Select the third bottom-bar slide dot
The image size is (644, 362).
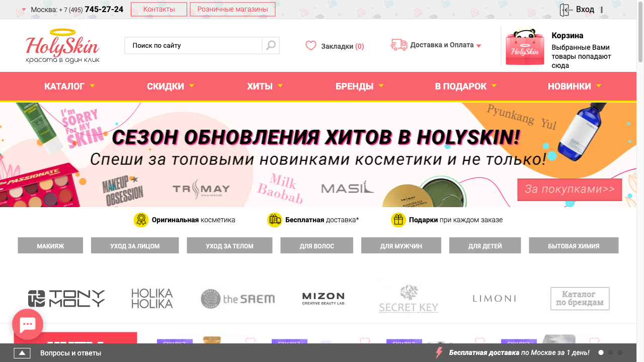[620, 352]
